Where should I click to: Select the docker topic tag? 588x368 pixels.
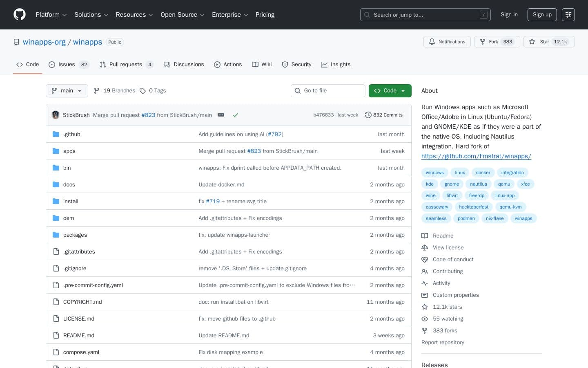483,173
